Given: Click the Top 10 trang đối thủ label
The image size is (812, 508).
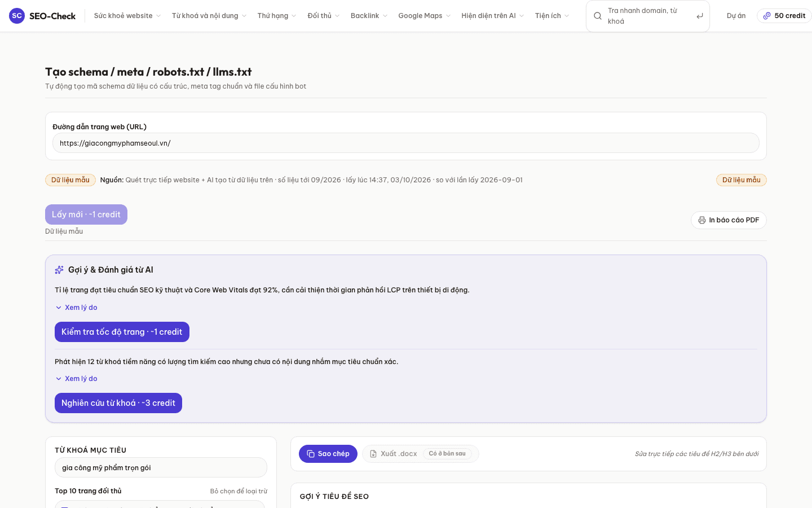Looking at the screenshot, I should (x=88, y=491).
